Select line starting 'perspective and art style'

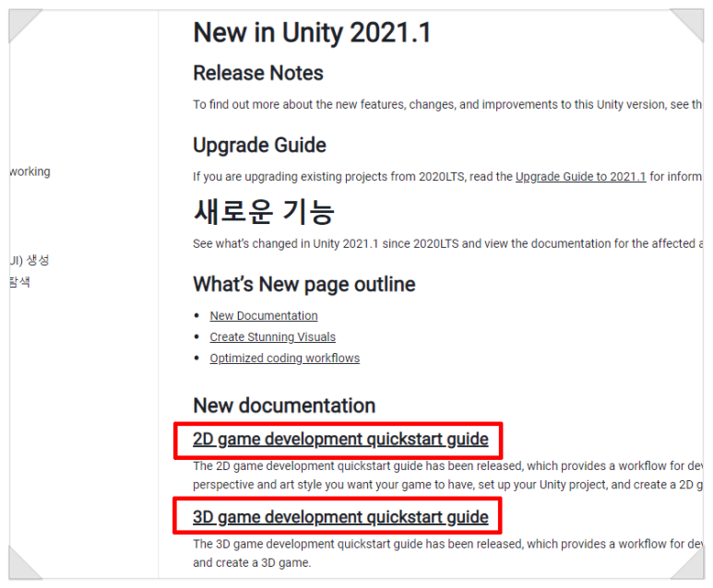click(447, 485)
